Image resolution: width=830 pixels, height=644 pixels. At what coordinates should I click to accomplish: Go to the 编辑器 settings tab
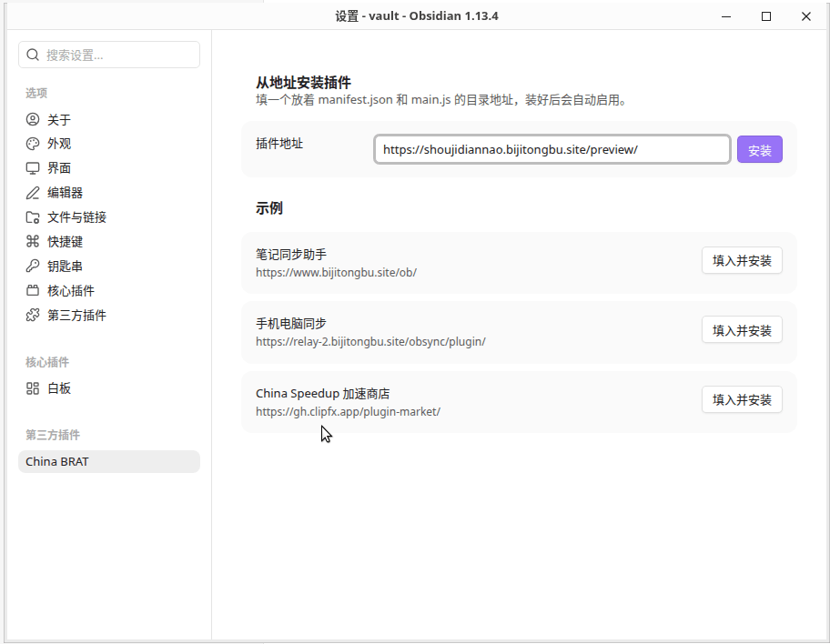[109, 193]
